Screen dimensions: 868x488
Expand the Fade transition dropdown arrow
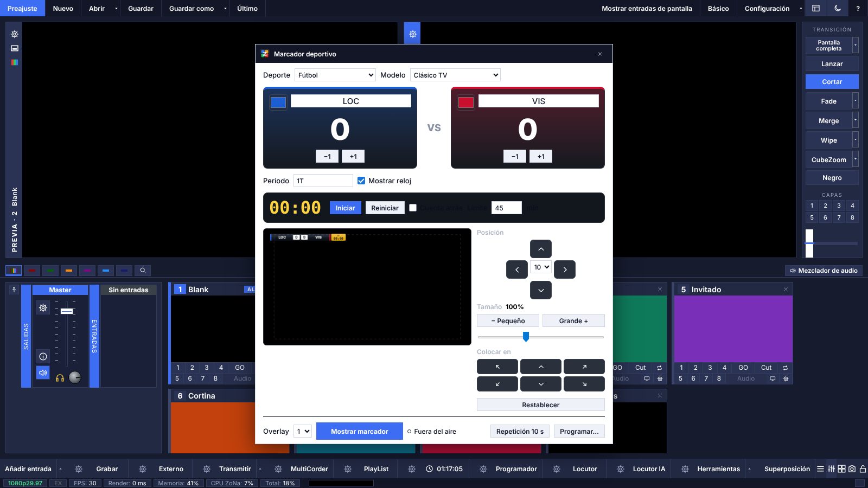pyautogui.click(x=856, y=101)
